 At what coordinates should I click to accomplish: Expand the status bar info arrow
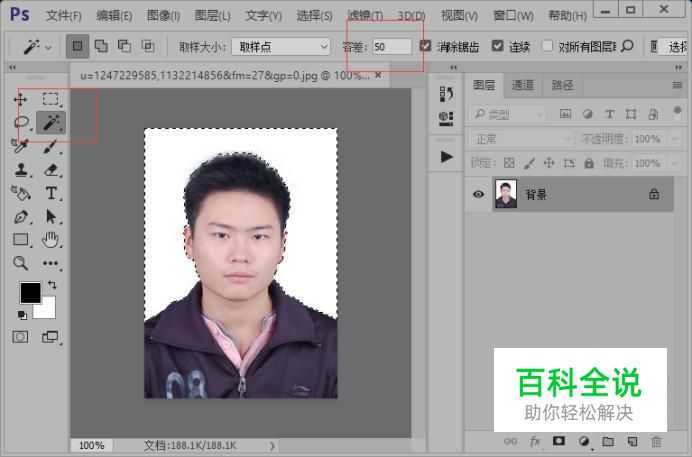(272, 446)
